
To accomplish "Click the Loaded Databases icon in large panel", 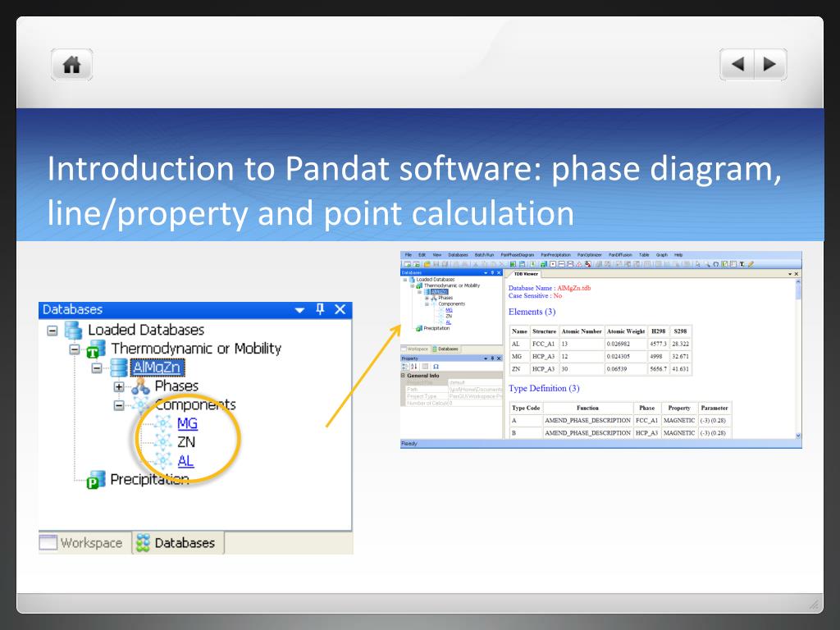I will (x=73, y=330).
